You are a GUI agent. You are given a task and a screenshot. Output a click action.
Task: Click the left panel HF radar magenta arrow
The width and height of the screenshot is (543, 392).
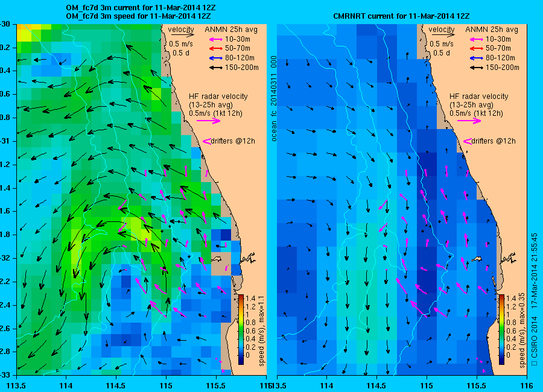(x=209, y=121)
